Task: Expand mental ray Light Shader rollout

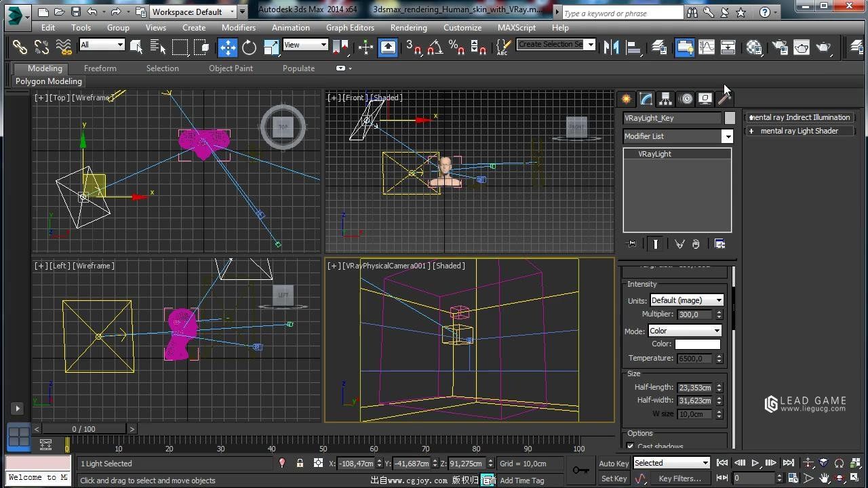Action: [x=799, y=131]
